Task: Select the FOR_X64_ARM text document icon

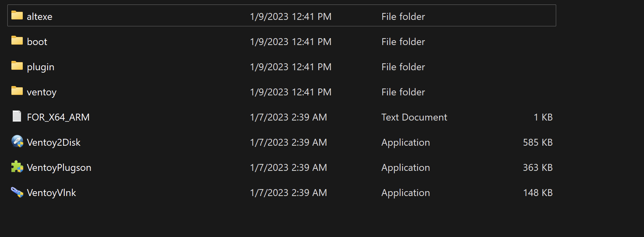Action: (17, 116)
